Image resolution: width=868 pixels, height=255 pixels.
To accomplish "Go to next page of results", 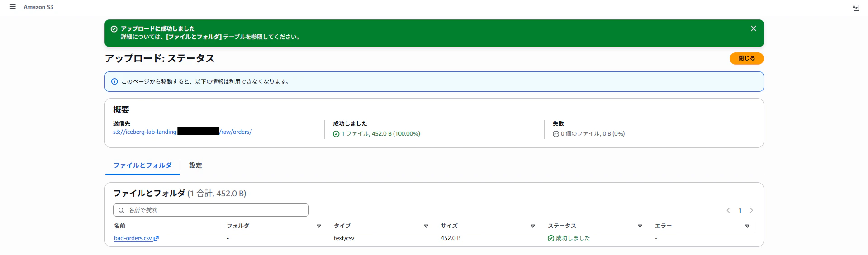I will click(x=751, y=210).
